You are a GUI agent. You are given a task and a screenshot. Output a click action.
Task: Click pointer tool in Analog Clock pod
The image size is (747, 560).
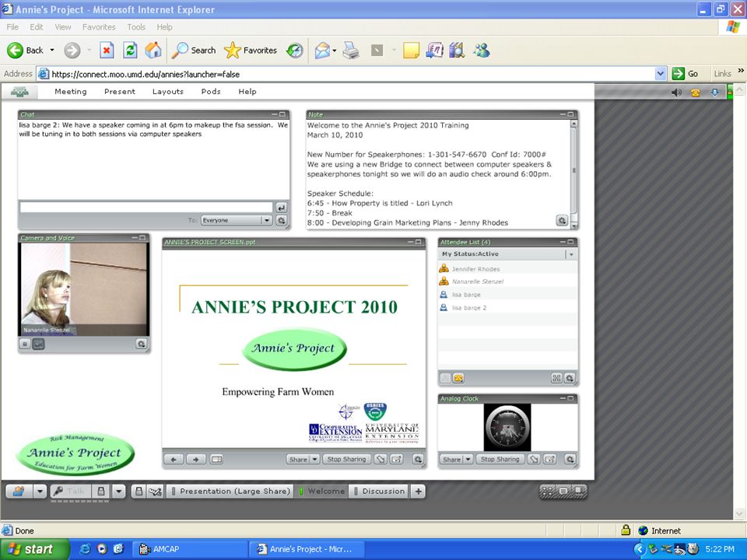(x=534, y=460)
